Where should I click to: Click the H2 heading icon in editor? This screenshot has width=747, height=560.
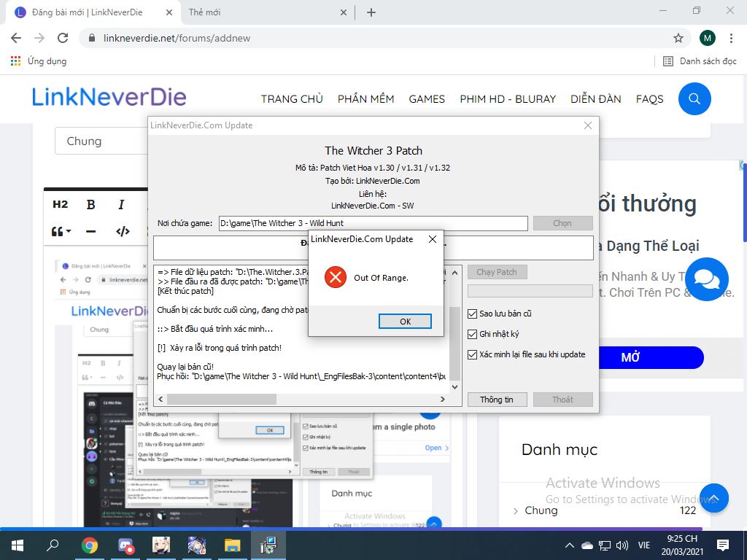coord(61,205)
